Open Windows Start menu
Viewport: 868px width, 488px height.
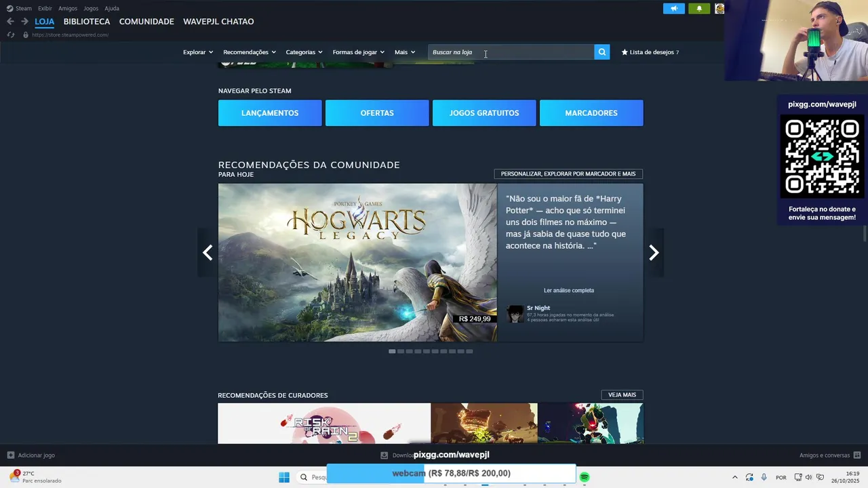click(284, 477)
